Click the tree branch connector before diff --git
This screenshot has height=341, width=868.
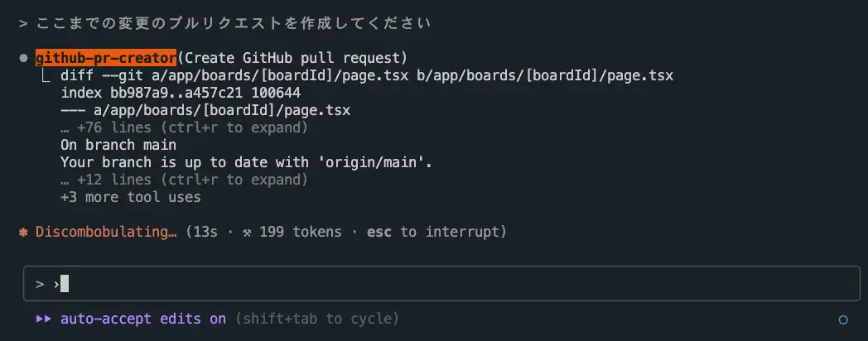[46, 75]
